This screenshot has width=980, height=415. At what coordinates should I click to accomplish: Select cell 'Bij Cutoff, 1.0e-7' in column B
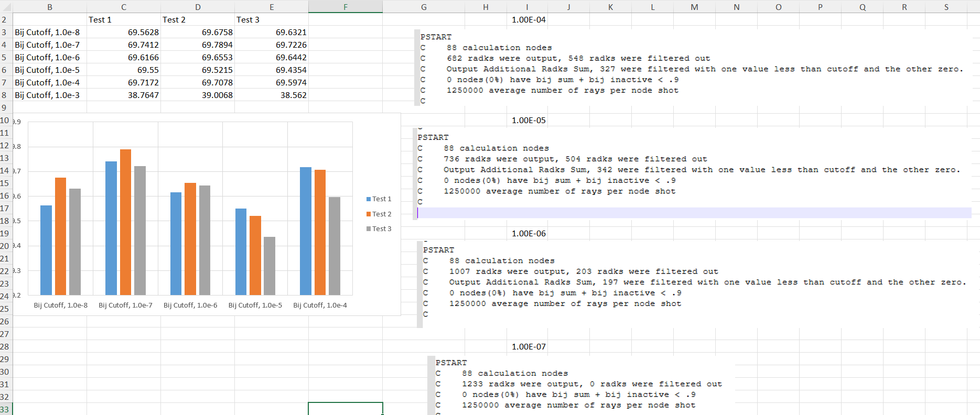[x=50, y=45]
